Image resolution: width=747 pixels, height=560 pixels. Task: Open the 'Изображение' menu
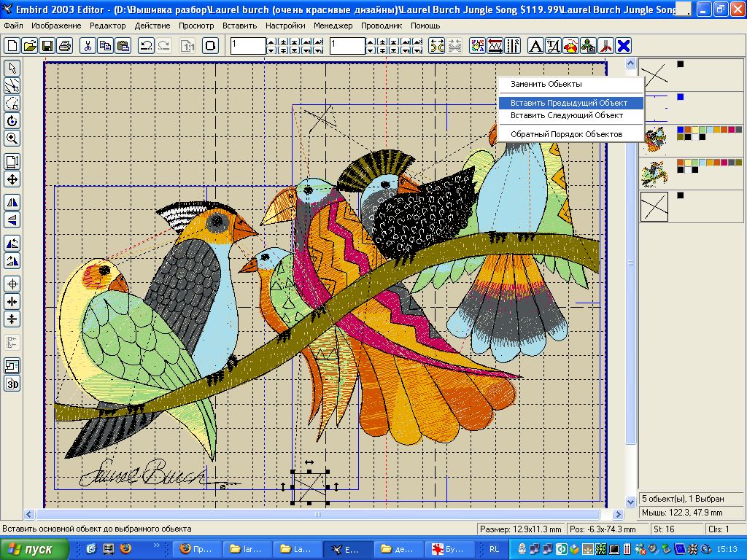[x=56, y=26]
